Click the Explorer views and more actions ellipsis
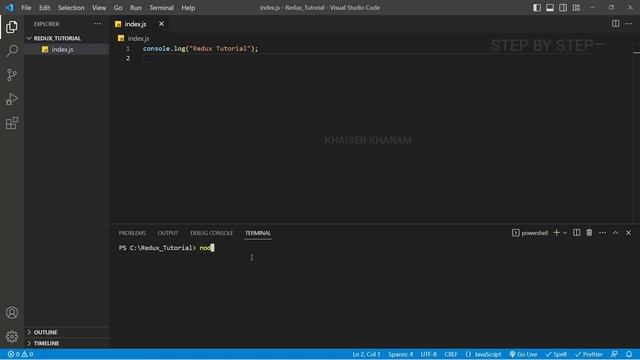 (97, 24)
